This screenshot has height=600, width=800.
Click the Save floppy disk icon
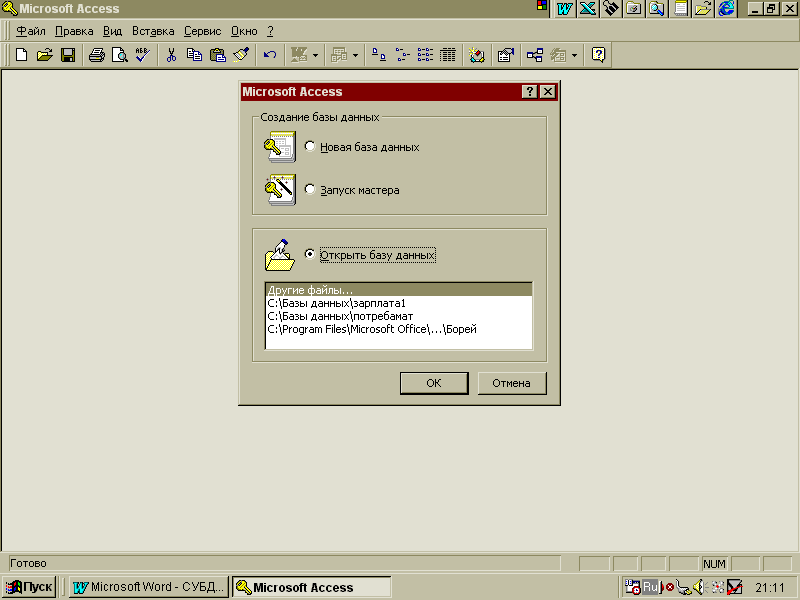[x=68, y=55]
